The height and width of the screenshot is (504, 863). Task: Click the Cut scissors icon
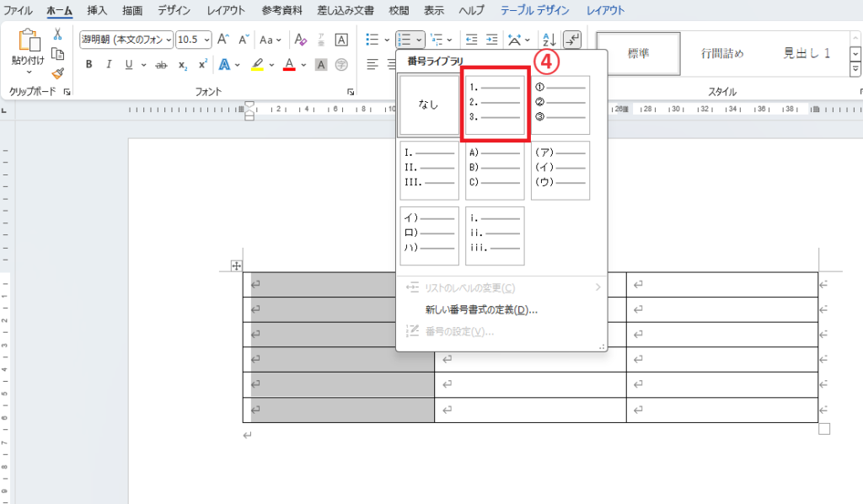tap(57, 35)
